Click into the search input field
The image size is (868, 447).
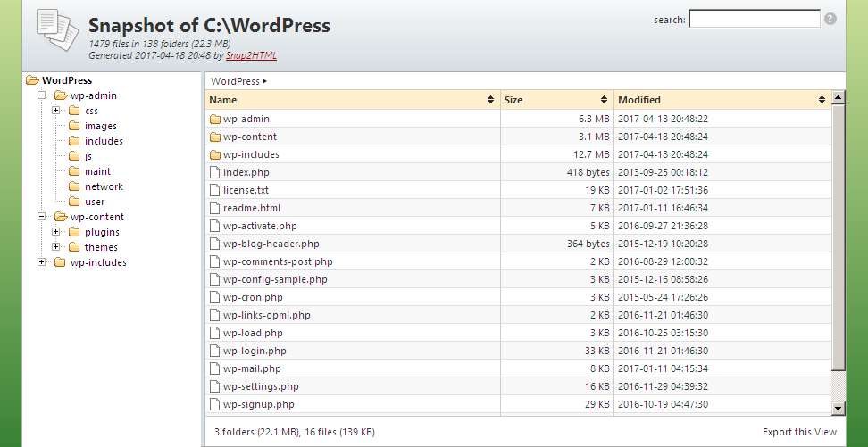(x=755, y=18)
